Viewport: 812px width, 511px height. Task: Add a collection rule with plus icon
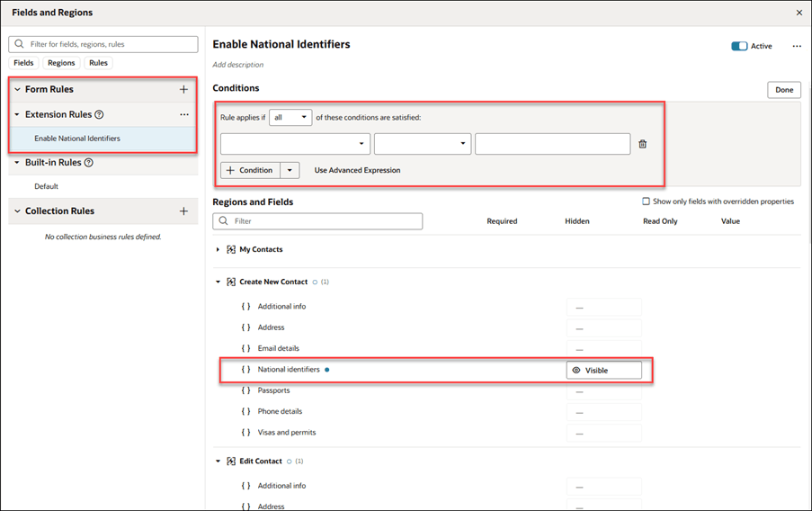(183, 211)
